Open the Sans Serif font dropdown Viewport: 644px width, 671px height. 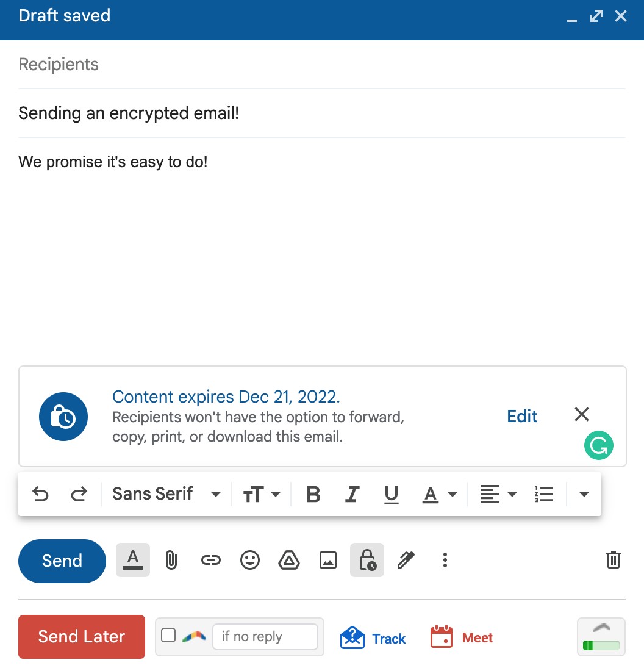coord(166,494)
